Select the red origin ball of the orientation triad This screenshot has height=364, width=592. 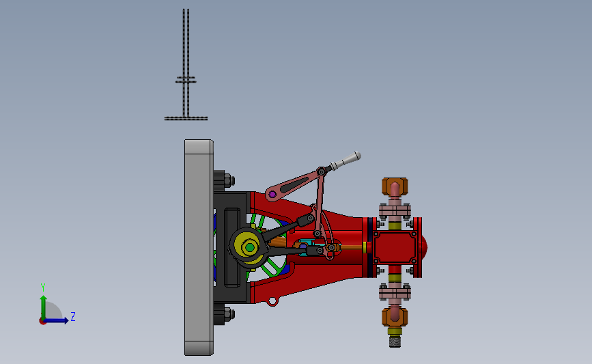click(x=42, y=322)
